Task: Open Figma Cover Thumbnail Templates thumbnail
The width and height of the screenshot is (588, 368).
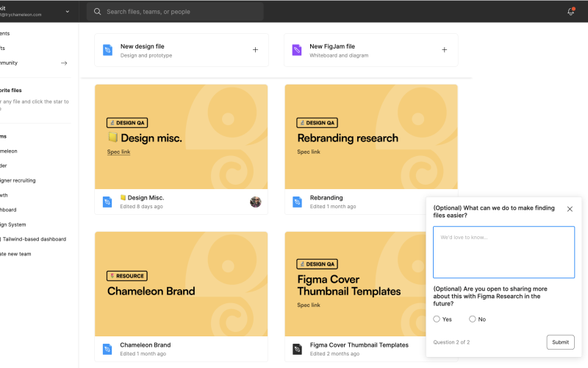Action: [x=355, y=284]
